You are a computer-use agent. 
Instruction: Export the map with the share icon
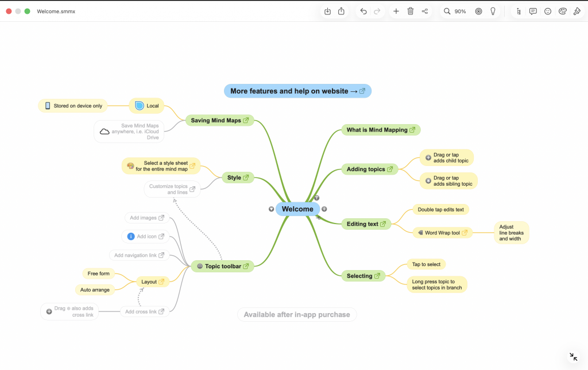[341, 11]
